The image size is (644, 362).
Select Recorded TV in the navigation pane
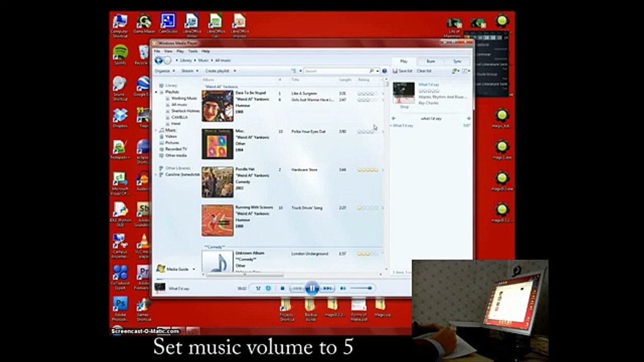coord(176,149)
